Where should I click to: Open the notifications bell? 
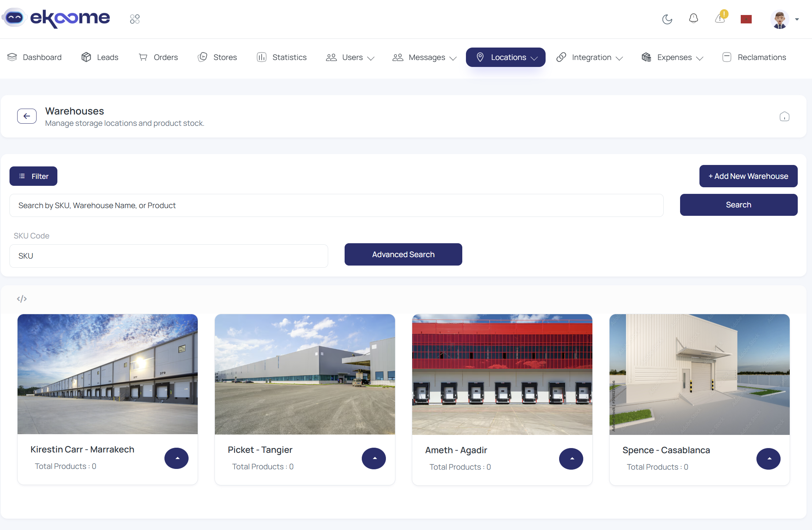[x=693, y=18]
